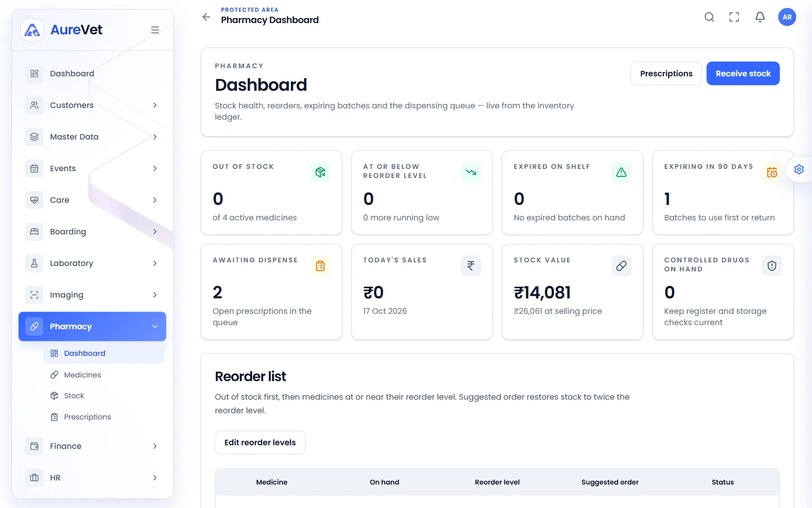Expand the Customers sidebar section
This screenshot has height=508, width=812.
[x=92, y=105]
